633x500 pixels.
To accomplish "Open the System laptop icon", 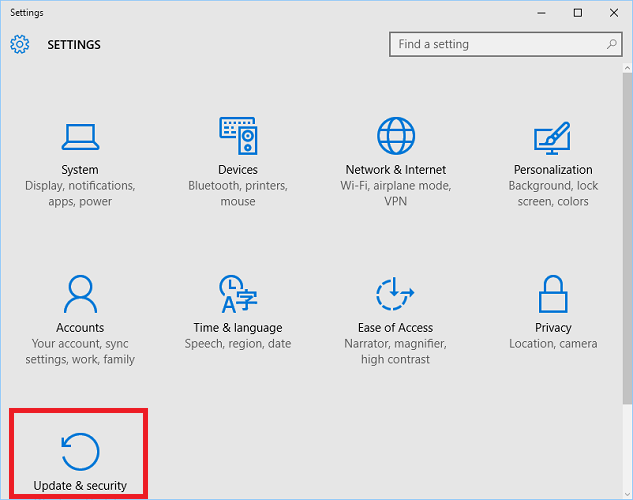I will click(80, 137).
